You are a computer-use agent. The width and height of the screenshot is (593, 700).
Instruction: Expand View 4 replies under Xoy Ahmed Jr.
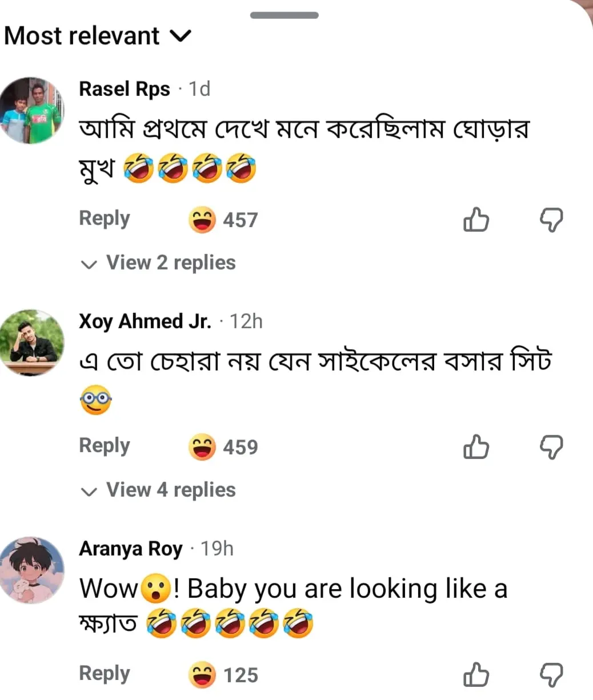pos(159,490)
